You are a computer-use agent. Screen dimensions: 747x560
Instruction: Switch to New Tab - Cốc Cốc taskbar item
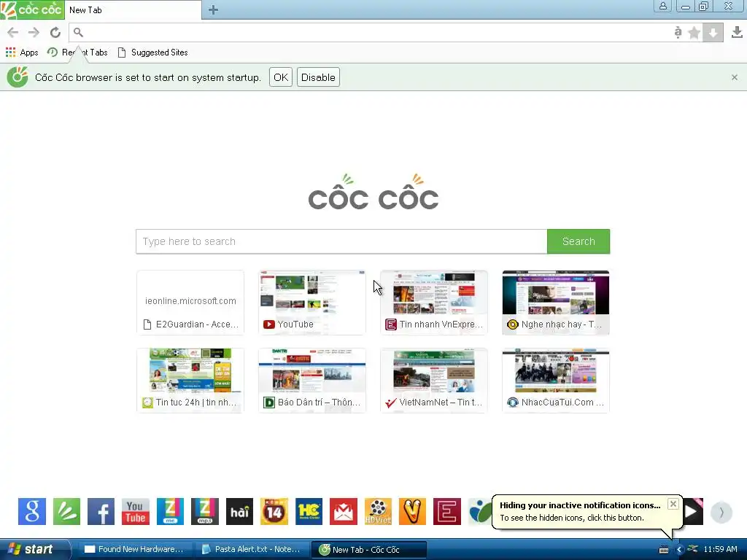(x=368, y=550)
